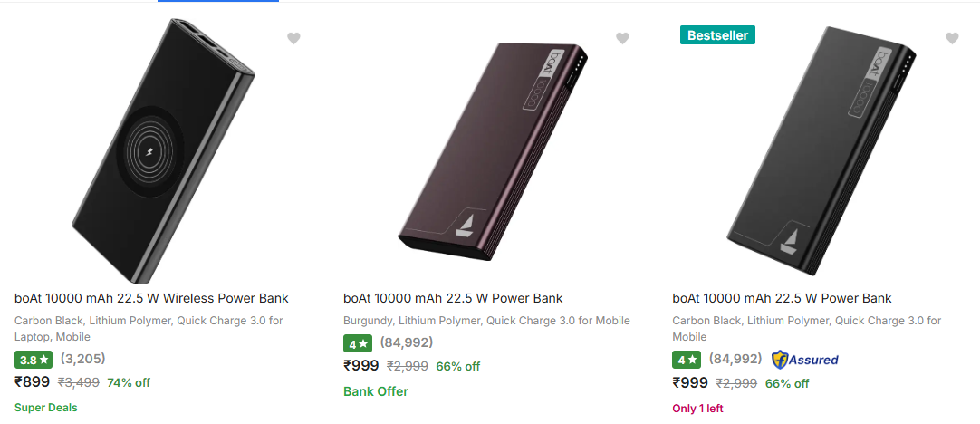This screenshot has width=980, height=424.
Task: Click the Bestseller tag
Action: pyautogui.click(x=717, y=34)
